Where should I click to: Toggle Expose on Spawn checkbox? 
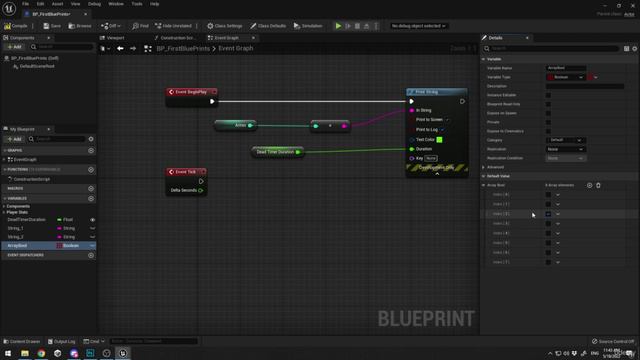[548, 113]
